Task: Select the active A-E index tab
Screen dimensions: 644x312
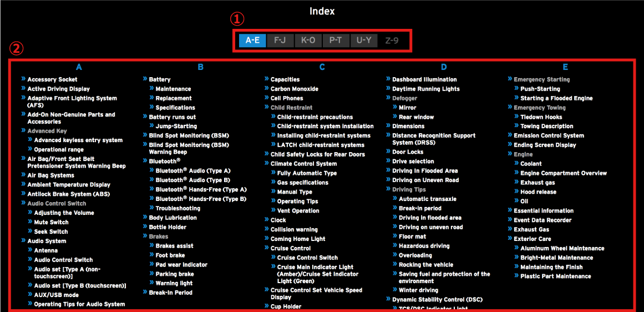Action: (252, 41)
